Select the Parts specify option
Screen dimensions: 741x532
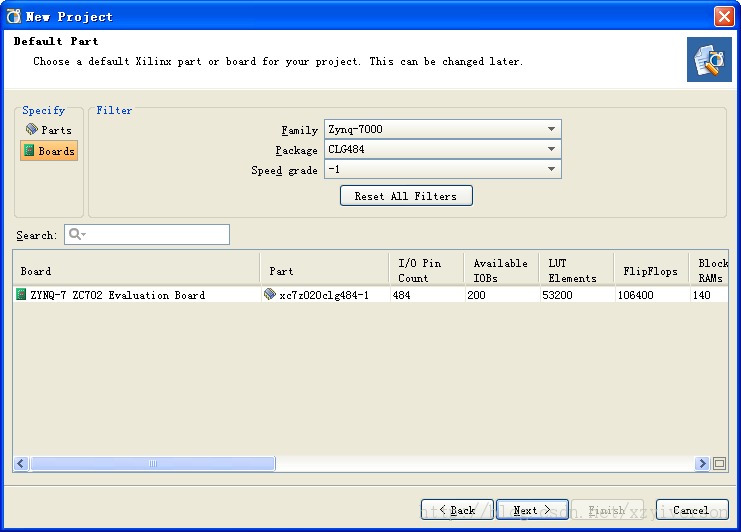(x=49, y=130)
